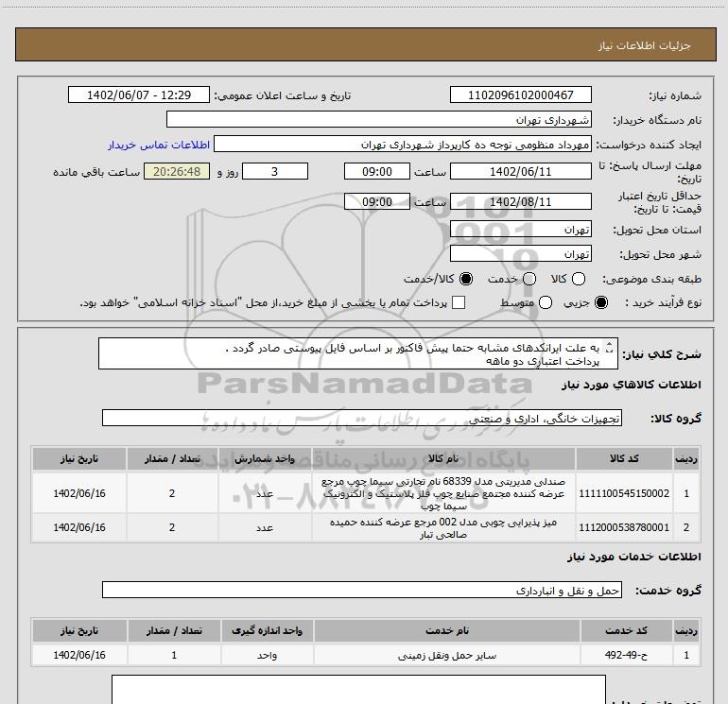Click the service group field حمل و نقل و انبارداری
This screenshot has height=704, width=728.
click(x=362, y=590)
